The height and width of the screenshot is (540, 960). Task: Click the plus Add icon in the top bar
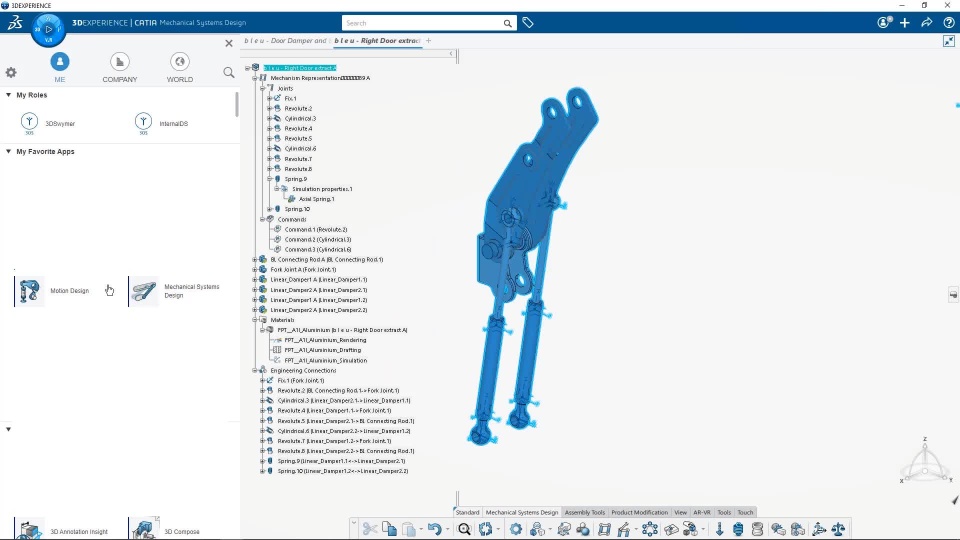pyautogui.click(x=905, y=23)
